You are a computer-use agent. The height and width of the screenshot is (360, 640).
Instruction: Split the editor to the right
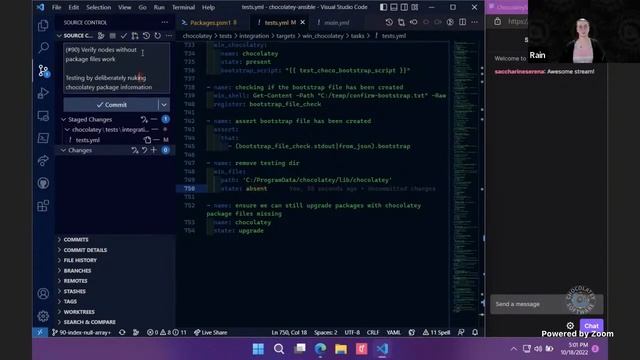coord(462,22)
